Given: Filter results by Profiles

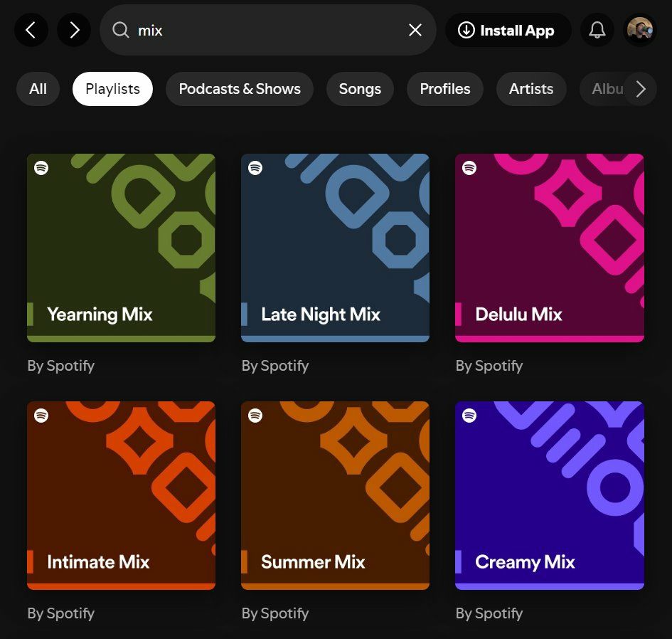Looking at the screenshot, I should pyautogui.click(x=445, y=89).
